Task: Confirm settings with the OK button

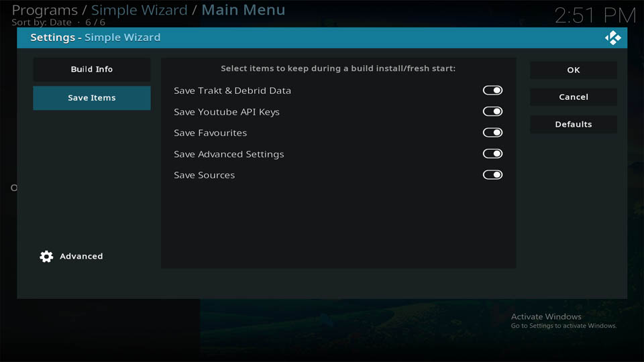Action: pyautogui.click(x=574, y=70)
